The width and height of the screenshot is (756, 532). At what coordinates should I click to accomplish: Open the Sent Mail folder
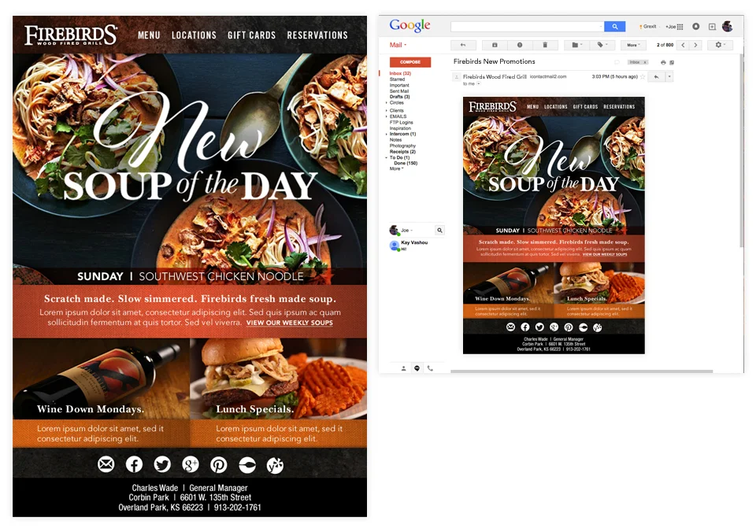(x=399, y=91)
